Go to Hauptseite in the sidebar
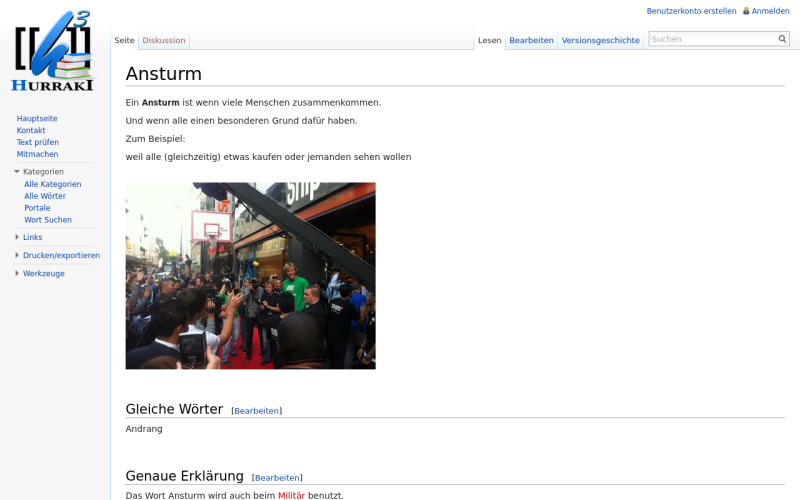 coord(37,118)
